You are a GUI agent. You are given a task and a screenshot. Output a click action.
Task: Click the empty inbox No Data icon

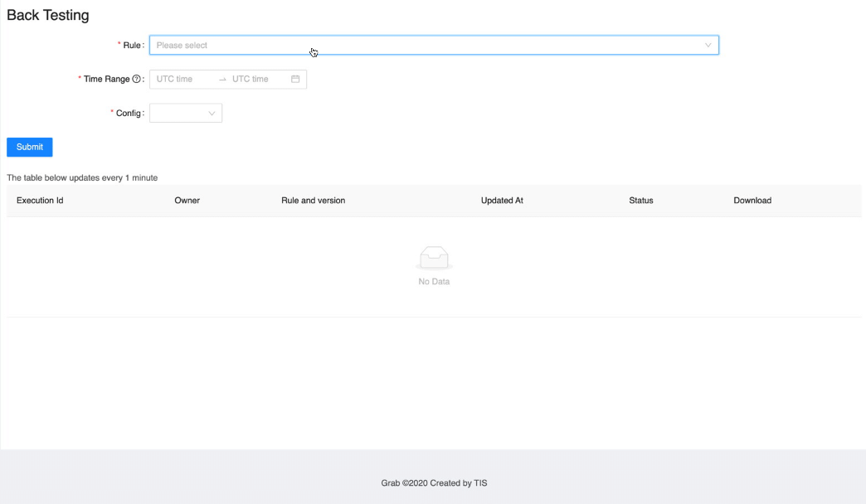434,258
